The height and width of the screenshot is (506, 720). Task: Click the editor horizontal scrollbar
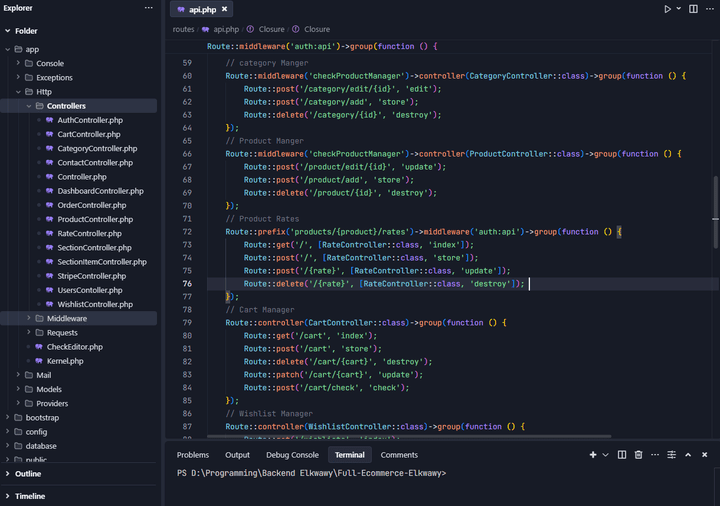tap(409, 436)
